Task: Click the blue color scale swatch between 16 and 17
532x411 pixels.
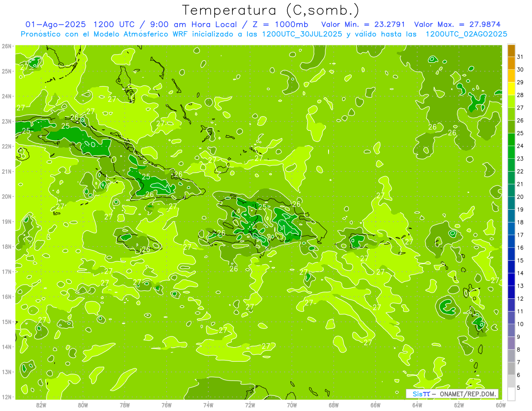Action: point(511,241)
